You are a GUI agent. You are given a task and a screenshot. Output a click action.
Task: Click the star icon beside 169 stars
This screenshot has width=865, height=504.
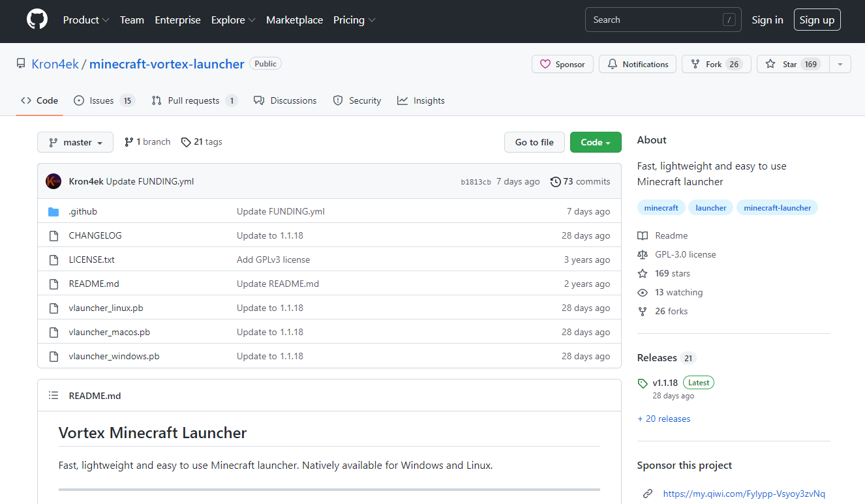coord(643,273)
